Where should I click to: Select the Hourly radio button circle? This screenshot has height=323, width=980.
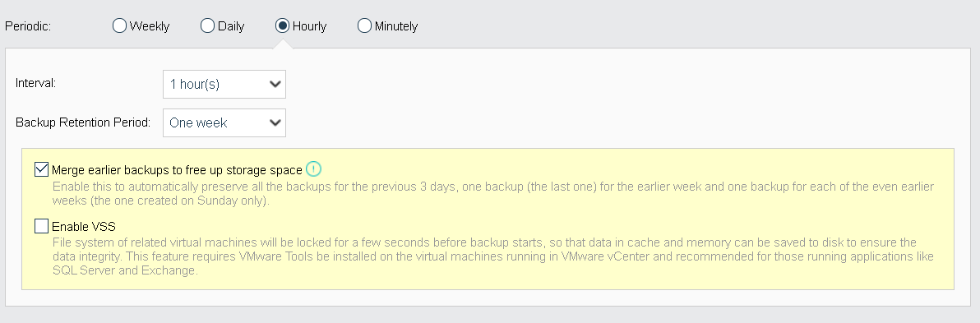(x=283, y=25)
